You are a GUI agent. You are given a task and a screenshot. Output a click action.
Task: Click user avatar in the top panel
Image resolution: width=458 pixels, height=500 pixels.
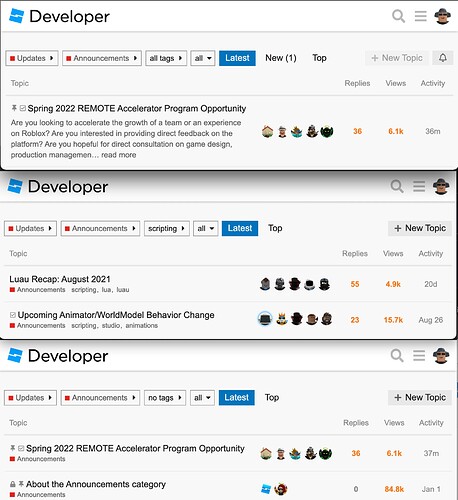click(x=443, y=16)
